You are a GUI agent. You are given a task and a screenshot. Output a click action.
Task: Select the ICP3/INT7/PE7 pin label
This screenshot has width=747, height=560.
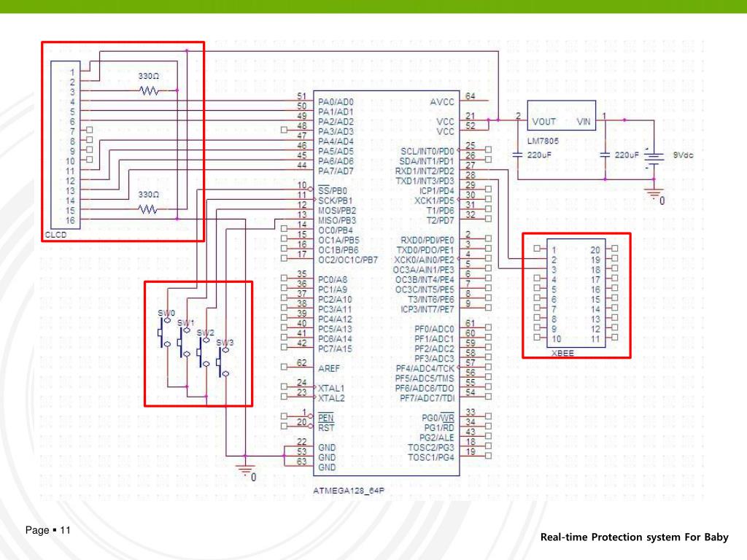(427, 309)
